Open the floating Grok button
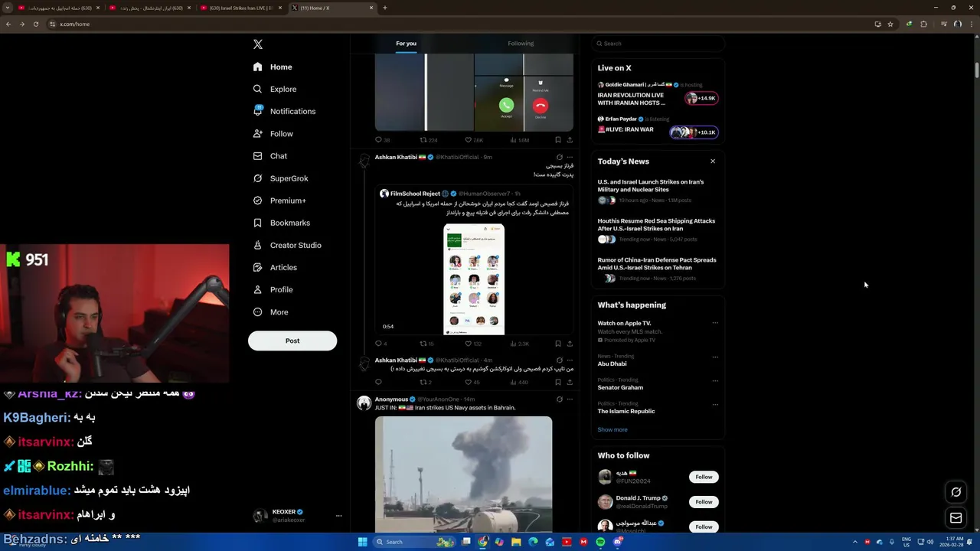The width and height of the screenshot is (980, 551). pyautogui.click(x=955, y=492)
